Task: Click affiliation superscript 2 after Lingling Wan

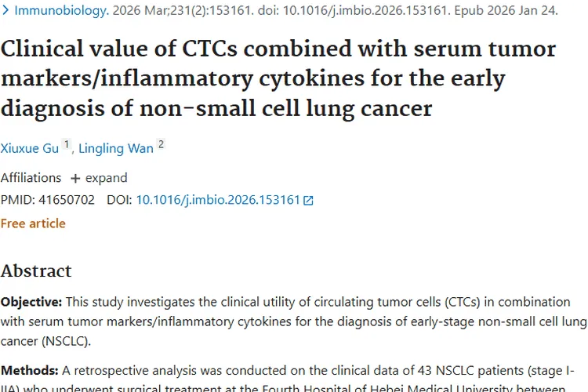Action: pyautogui.click(x=161, y=145)
